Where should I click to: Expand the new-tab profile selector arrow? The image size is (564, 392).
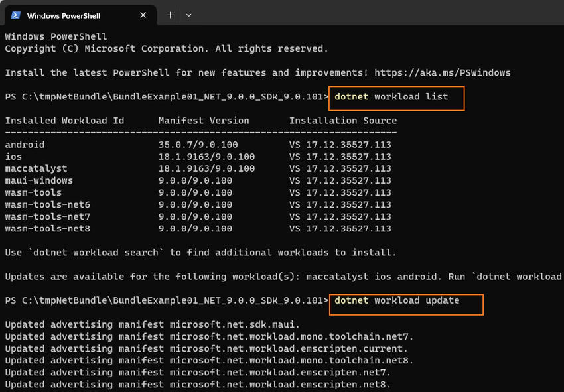coord(189,15)
